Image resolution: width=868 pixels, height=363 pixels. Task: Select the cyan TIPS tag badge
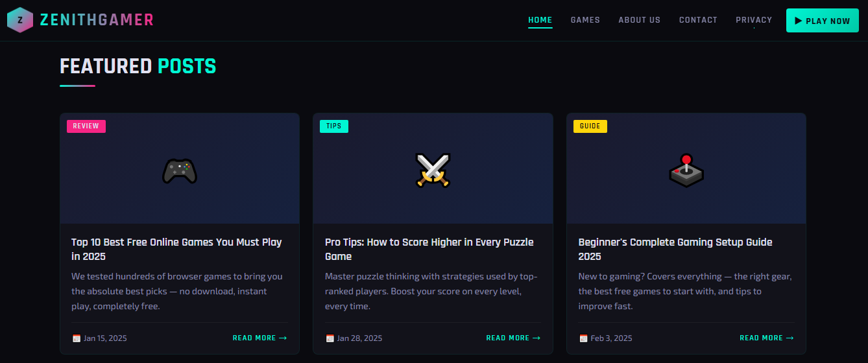[334, 126]
